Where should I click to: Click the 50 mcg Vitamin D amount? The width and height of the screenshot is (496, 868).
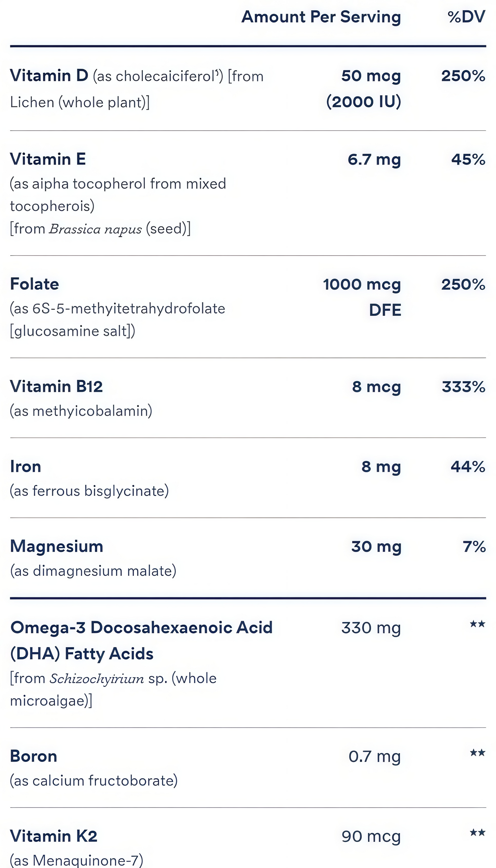tap(371, 76)
